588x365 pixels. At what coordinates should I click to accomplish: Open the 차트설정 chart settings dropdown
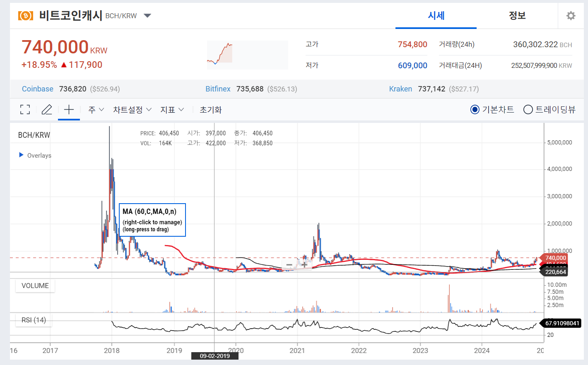click(x=132, y=110)
